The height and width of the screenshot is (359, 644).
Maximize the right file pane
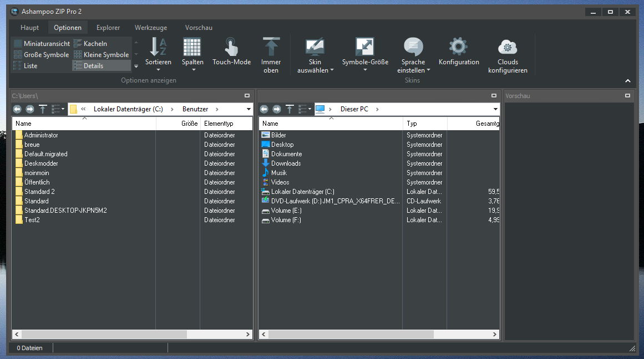pyautogui.click(x=494, y=96)
